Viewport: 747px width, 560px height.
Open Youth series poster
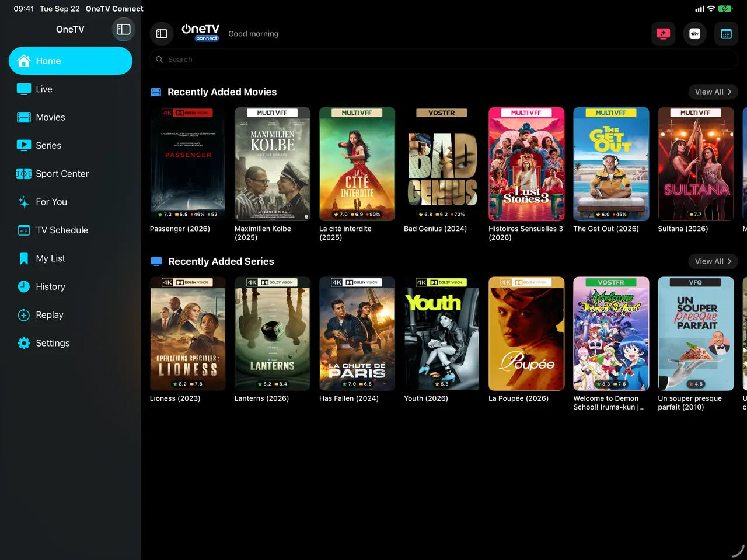[442, 334]
